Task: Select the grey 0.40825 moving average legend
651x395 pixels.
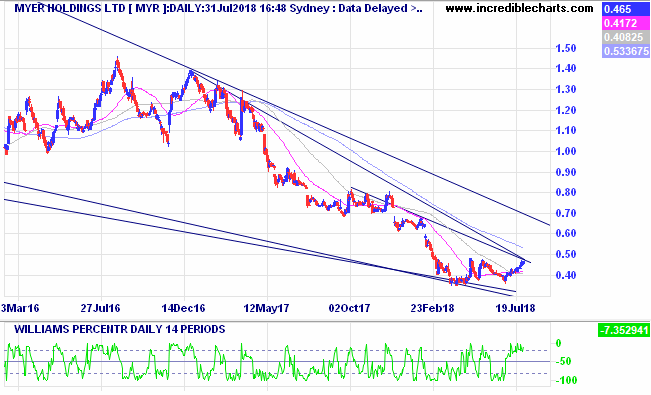Action: 626,37
